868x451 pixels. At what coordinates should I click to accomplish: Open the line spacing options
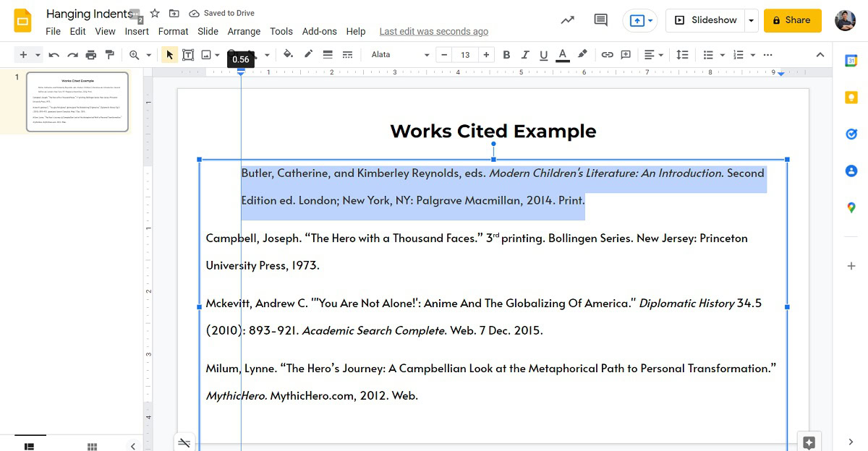click(682, 55)
